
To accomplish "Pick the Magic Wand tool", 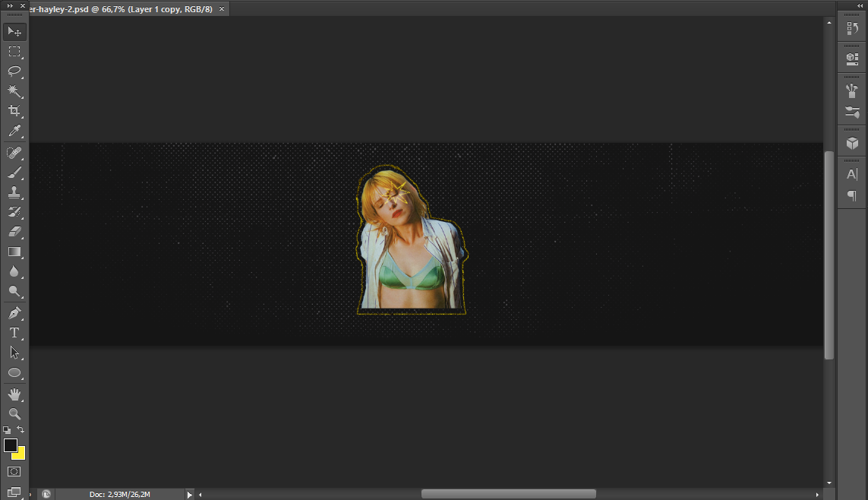I will pos(14,91).
